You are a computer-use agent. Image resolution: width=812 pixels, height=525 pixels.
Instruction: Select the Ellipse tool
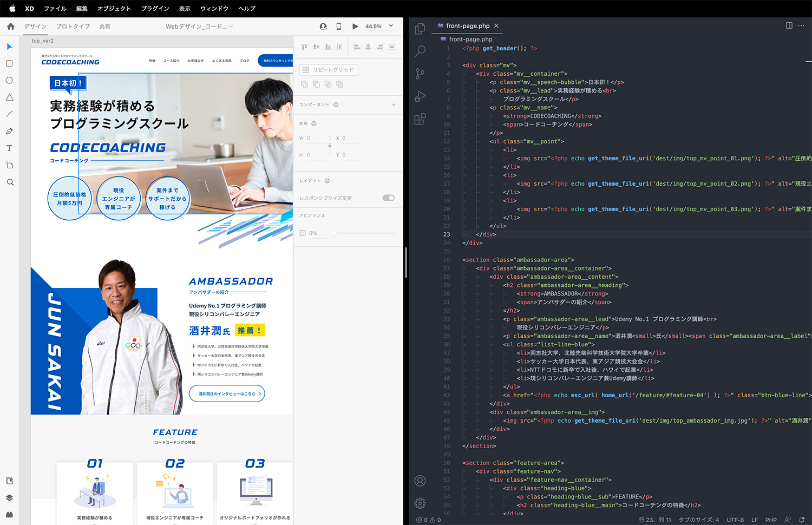pos(9,80)
